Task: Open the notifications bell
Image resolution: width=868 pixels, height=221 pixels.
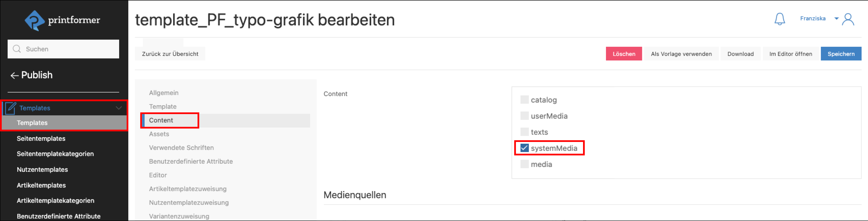Action: coord(779,19)
